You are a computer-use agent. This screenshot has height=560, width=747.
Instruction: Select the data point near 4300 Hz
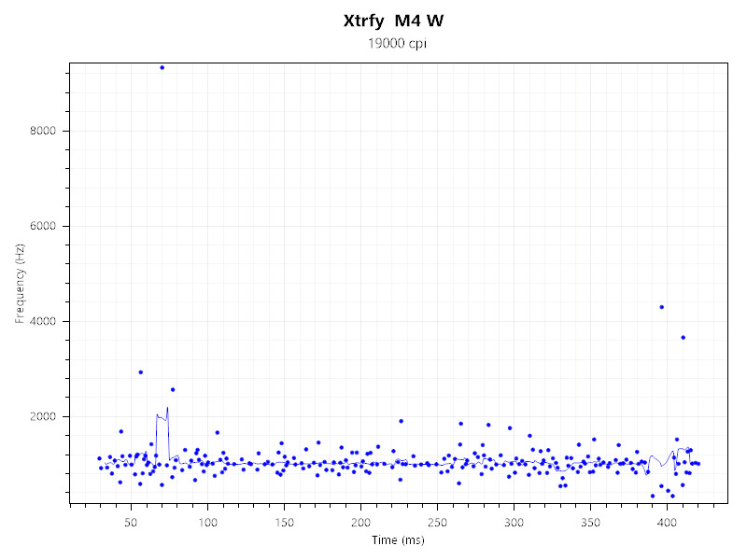pyautogui.click(x=661, y=307)
